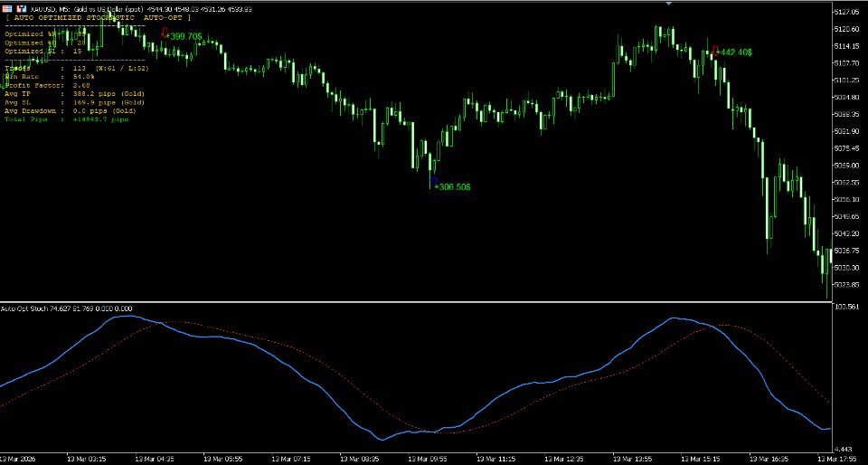Click the green Total Pips +14843.7 line
The width and height of the screenshot is (868, 465).
(66, 119)
